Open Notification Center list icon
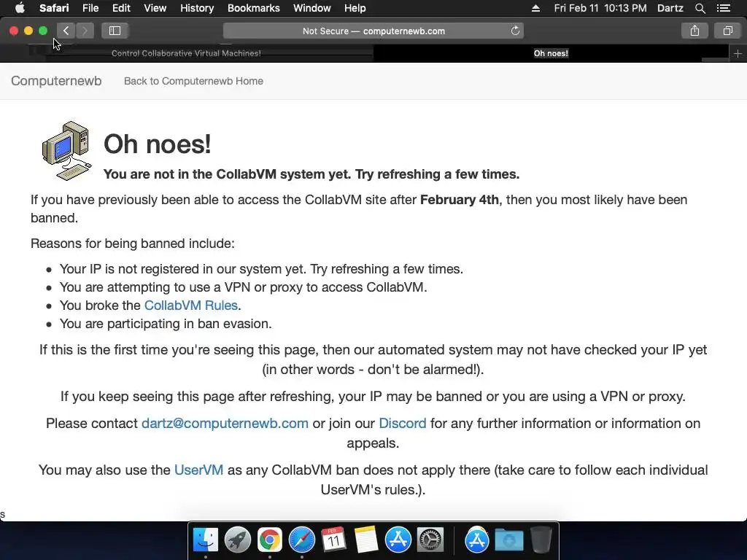Image resolution: width=747 pixels, height=560 pixels. (x=723, y=8)
